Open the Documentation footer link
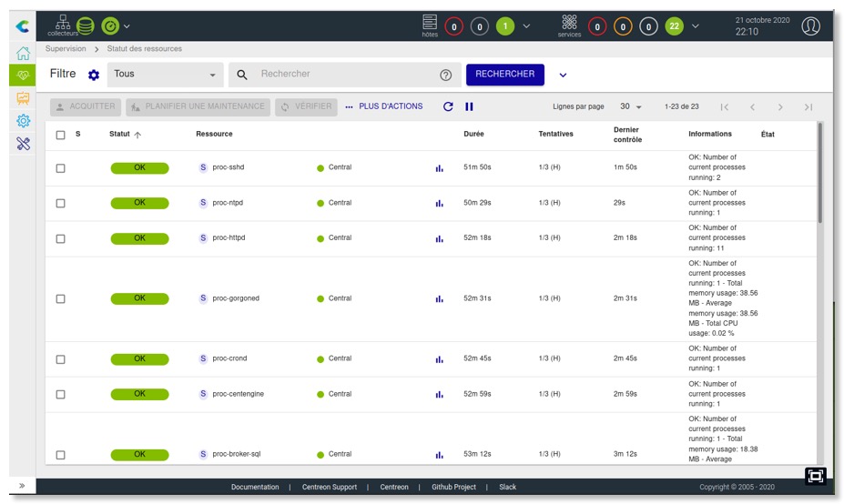Image resolution: width=844 pixels, height=504 pixels. point(255,488)
